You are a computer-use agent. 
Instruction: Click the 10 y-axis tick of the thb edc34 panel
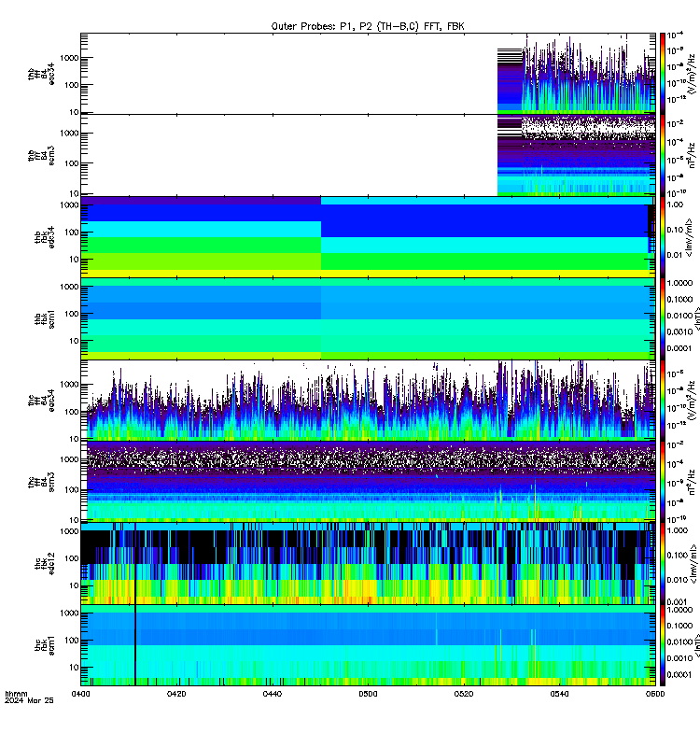tap(75, 260)
